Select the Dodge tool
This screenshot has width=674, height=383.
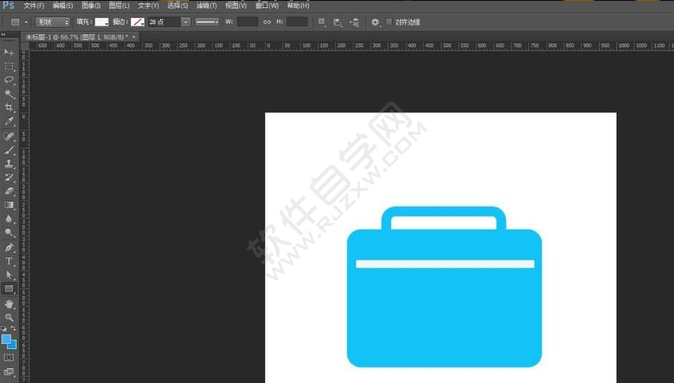(9, 233)
